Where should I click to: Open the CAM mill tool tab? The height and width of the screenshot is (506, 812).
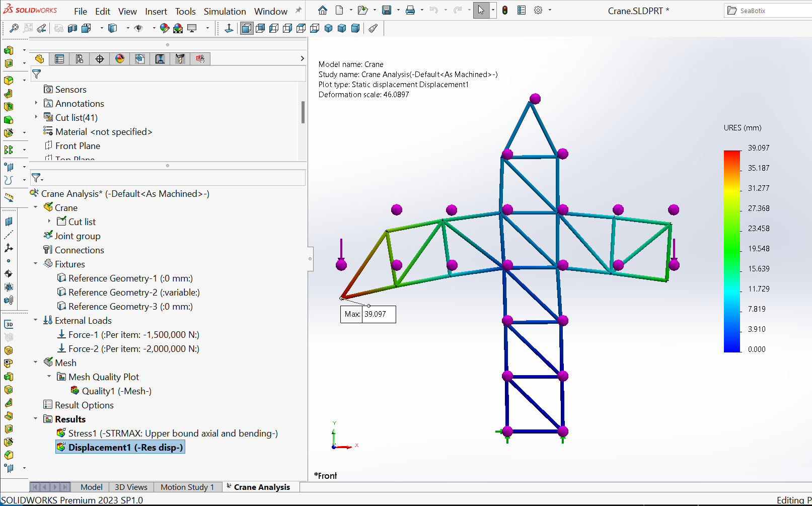click(180, 59)
